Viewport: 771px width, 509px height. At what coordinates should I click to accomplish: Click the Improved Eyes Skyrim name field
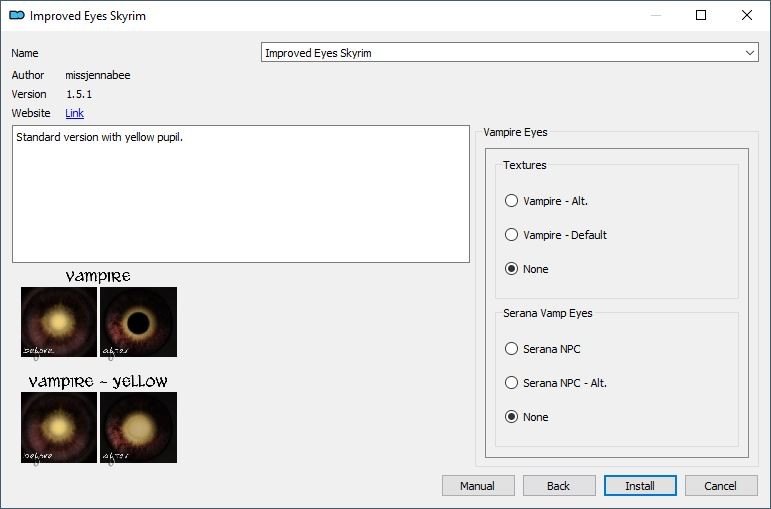click(x=509, y=53)
